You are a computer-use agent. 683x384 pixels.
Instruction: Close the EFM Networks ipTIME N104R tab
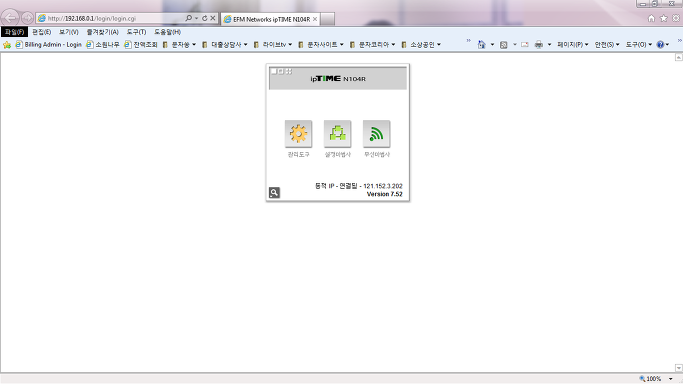[x=315, y=19]
